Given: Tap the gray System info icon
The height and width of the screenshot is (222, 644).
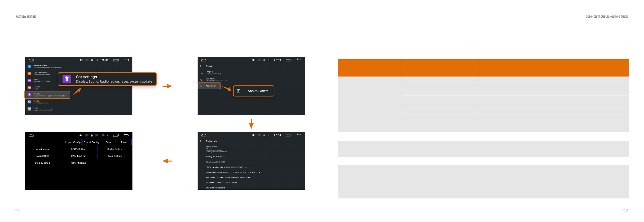Looking at the screenshot, I should click(29, 109).
